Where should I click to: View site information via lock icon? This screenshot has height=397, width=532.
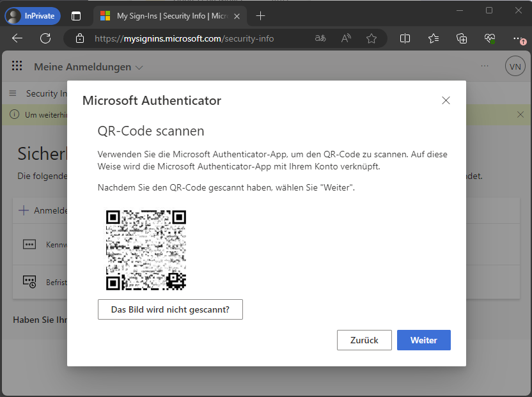[80, 38]
